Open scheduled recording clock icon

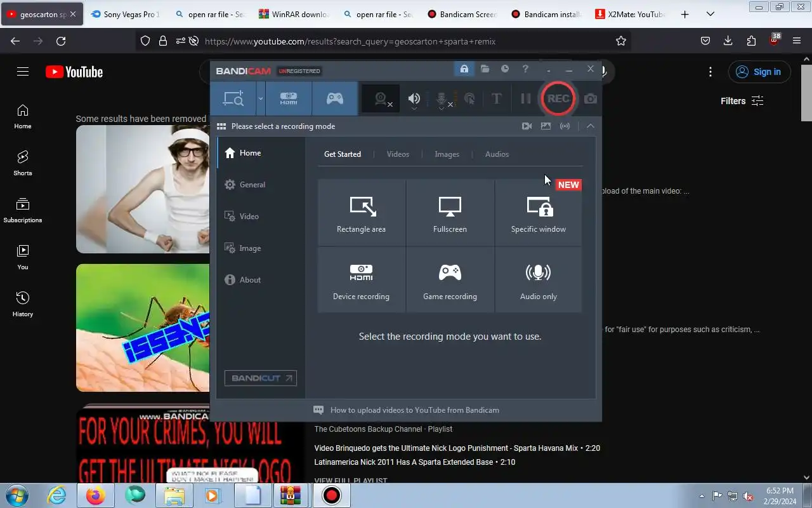pyautogui.click(x=505, y=69)
